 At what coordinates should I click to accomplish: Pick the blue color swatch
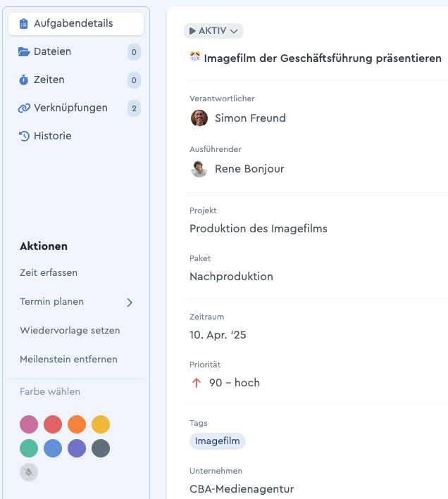53,448
